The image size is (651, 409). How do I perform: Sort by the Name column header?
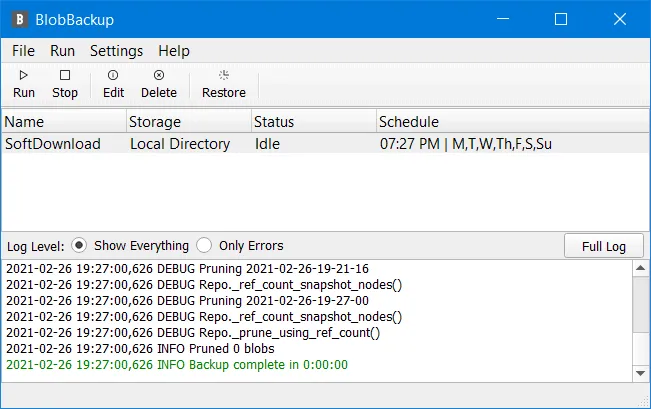pos(64,122)
